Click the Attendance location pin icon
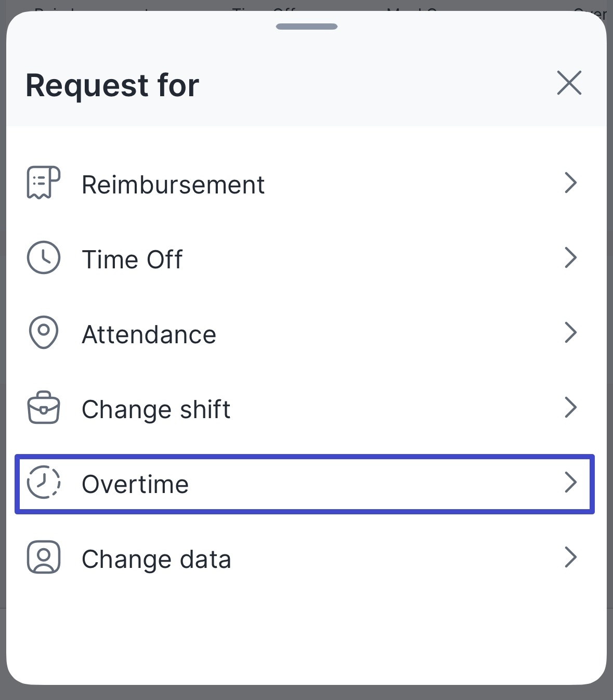The image size is (613, 700). 44,332
